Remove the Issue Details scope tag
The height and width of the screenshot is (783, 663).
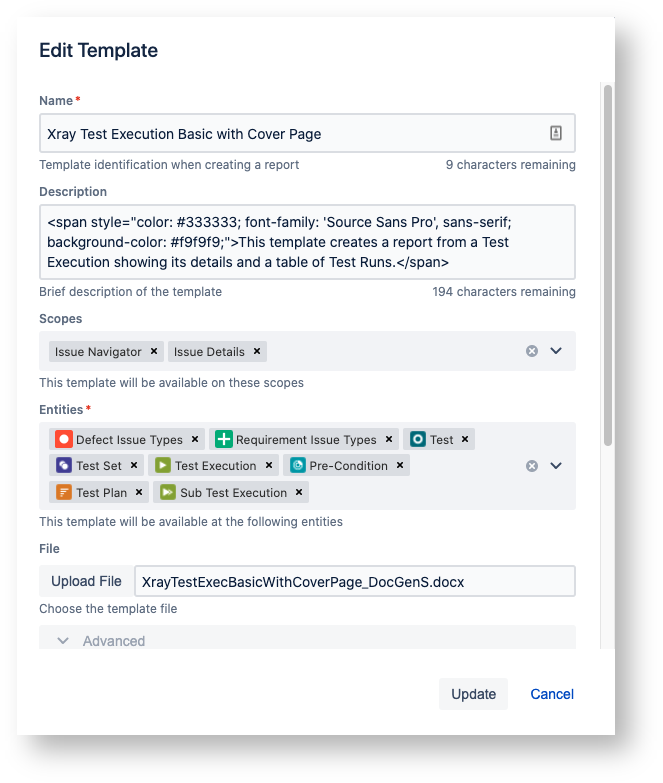(x=257, y=351)
